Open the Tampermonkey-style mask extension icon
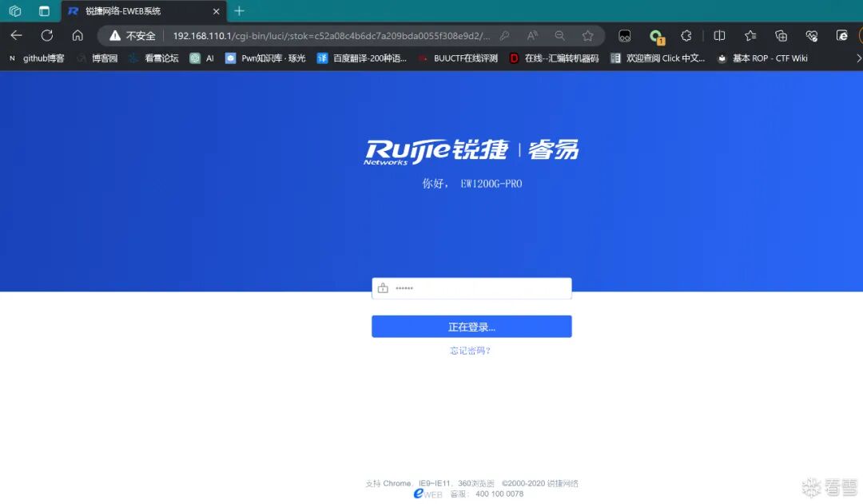The image size is (863, 504). 625,36
